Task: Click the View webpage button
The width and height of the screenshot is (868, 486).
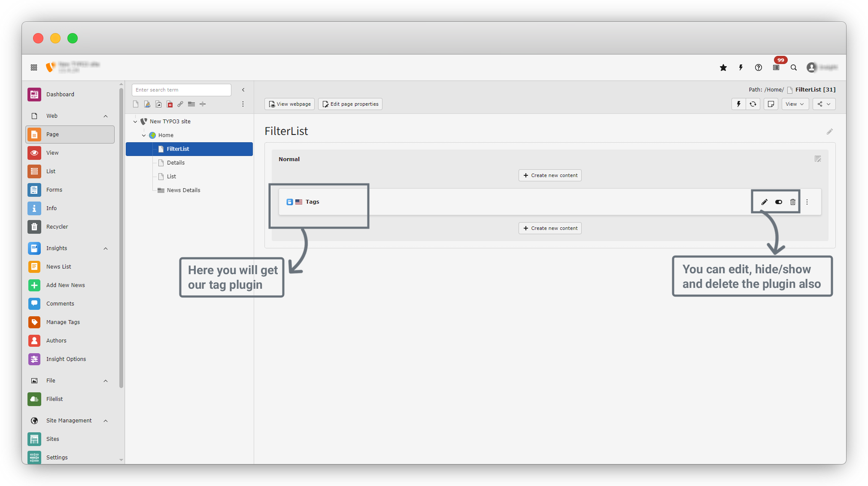Action: pyautogui.click(x=290, y=104)
